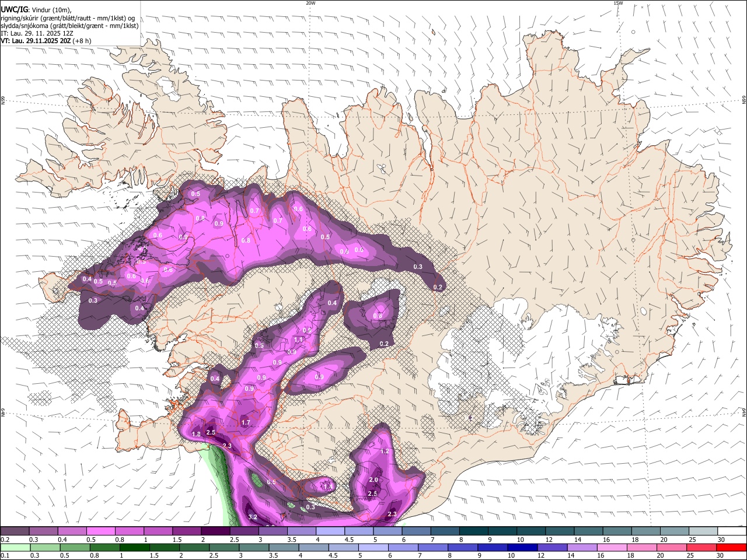Click the 'UWC/IG: Vindur (10m)' title text
The height and width of the screenshot is (560, 747).
[x=36, y=9]
